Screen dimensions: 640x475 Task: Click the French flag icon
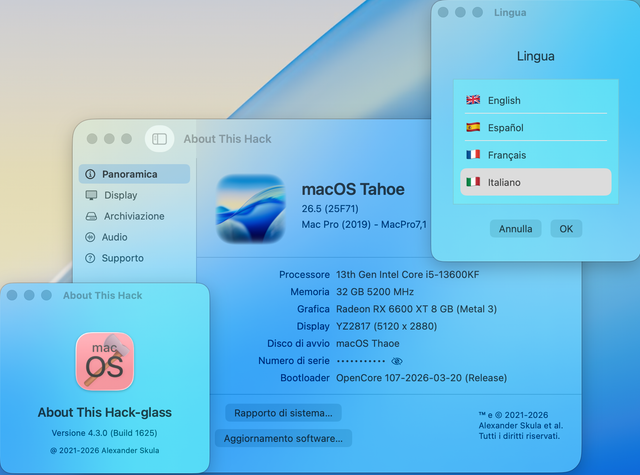point(473,155)
